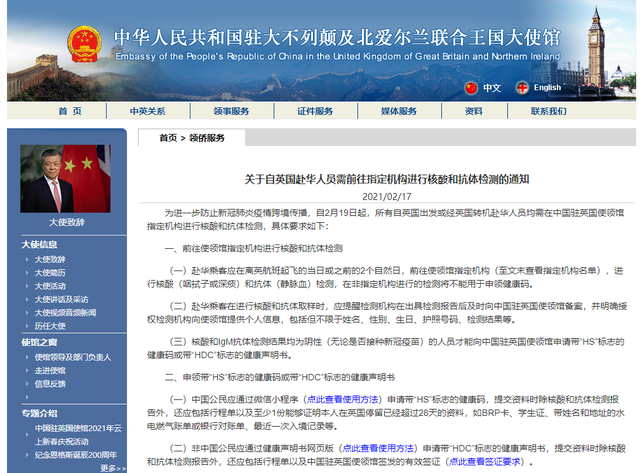Click 更多>> in the sidebar

(113, 468)
